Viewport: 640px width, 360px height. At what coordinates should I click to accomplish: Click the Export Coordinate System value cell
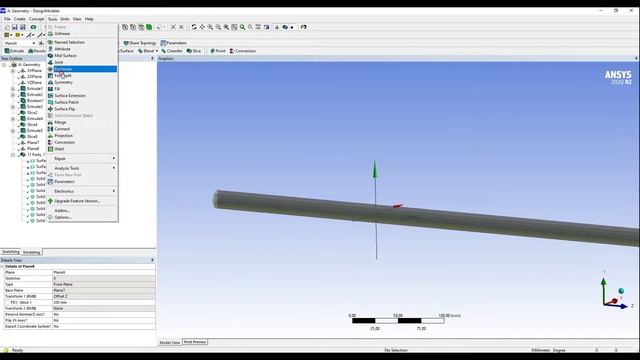coord(104,327)
